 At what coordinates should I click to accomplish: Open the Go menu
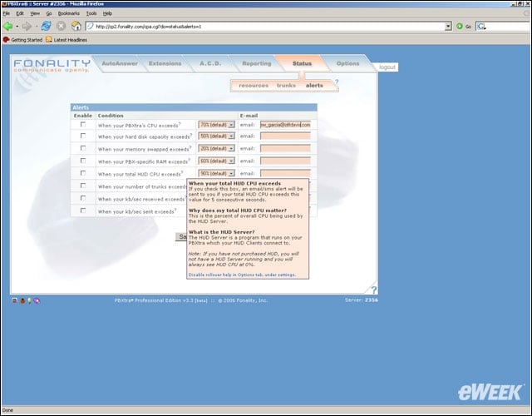[x=49, y=13]
